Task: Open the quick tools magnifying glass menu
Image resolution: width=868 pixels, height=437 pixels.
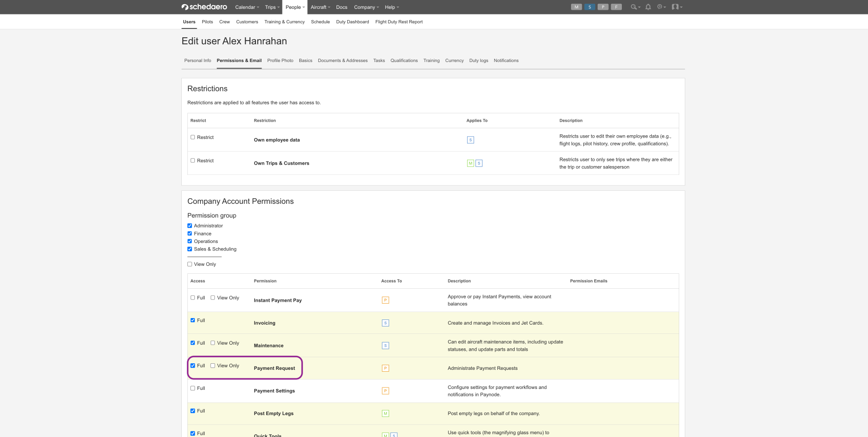Action: pyautogui.click(x=635, y=7)
